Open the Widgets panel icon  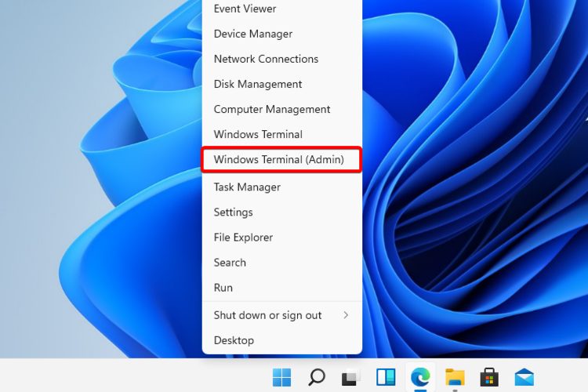(385, 377)
